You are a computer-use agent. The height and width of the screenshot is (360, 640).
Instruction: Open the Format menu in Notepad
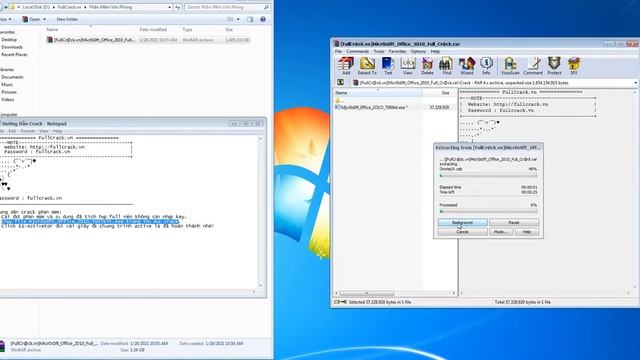(27, 131)
